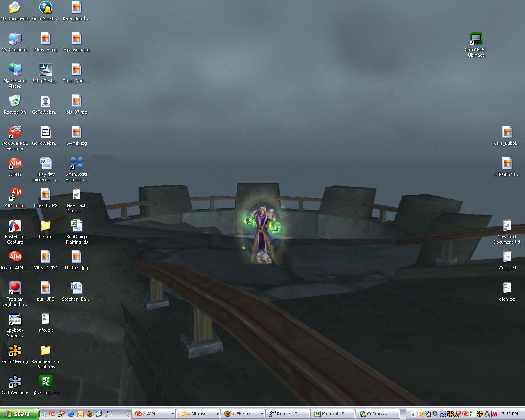
Task: Open Radiohead - In Rainbows folder
Action: [46, 356]
